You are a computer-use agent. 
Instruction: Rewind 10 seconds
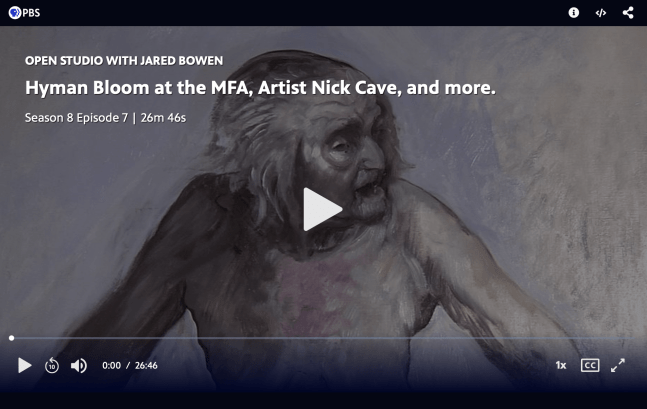pos(52,365)
